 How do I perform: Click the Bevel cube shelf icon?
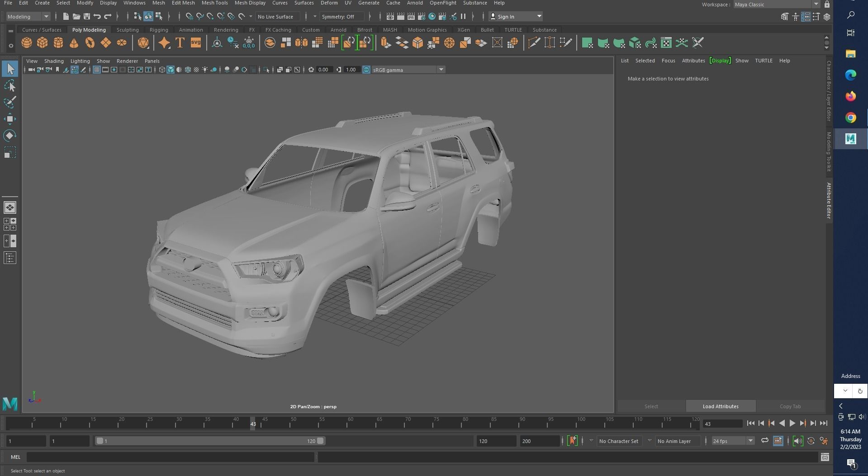pyautogui.click(x=417, y=43)
